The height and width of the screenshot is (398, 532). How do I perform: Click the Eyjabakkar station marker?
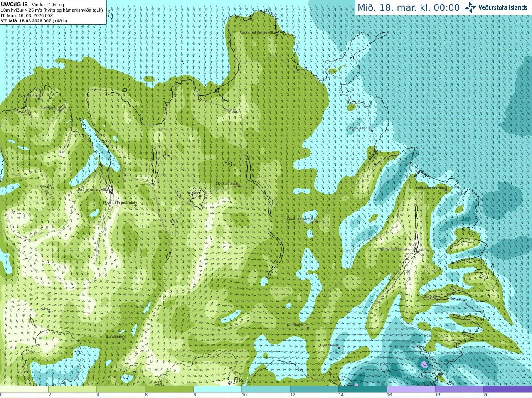(339, 348)
